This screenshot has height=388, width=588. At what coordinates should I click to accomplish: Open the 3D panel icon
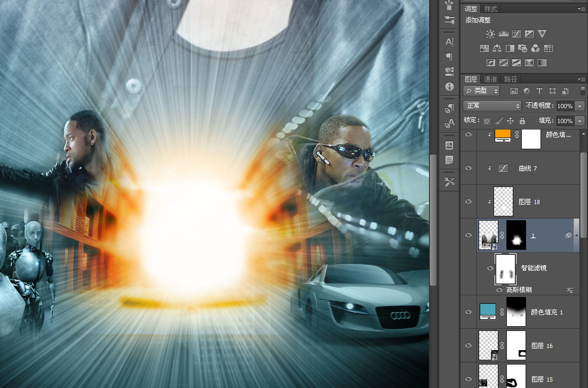(x=449, y=71)
